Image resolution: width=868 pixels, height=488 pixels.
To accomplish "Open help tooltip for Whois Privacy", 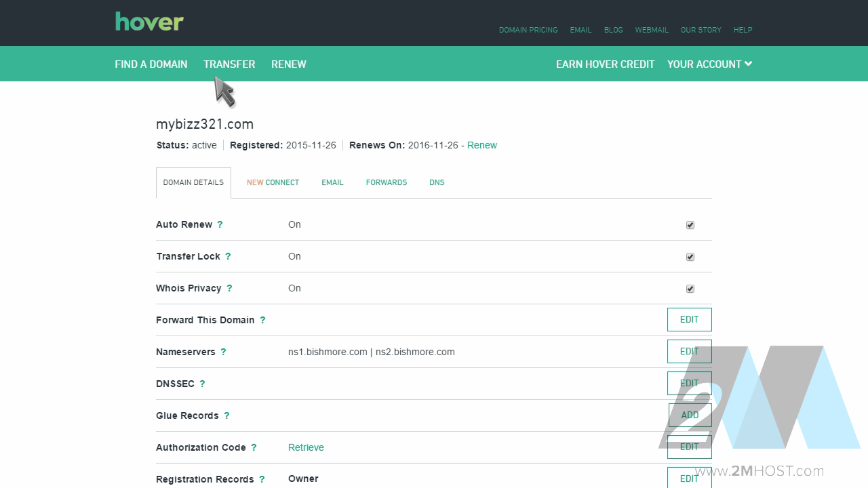I will point(229,288).
